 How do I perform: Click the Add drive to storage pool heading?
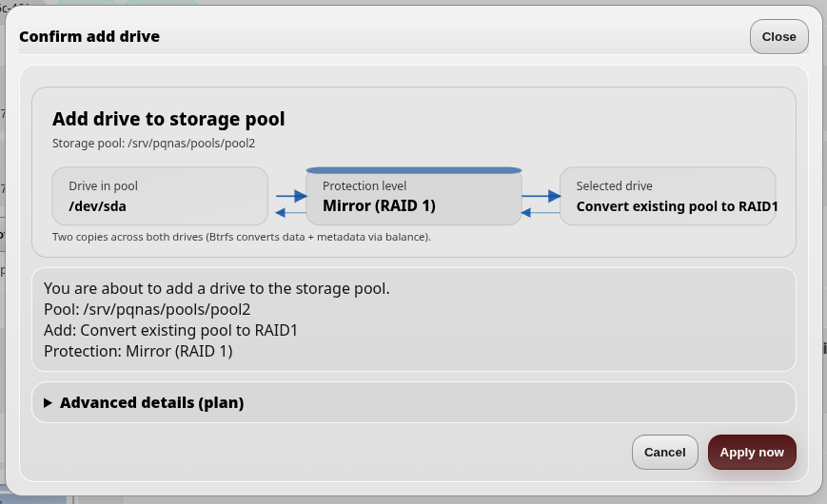tap(168, 119)
